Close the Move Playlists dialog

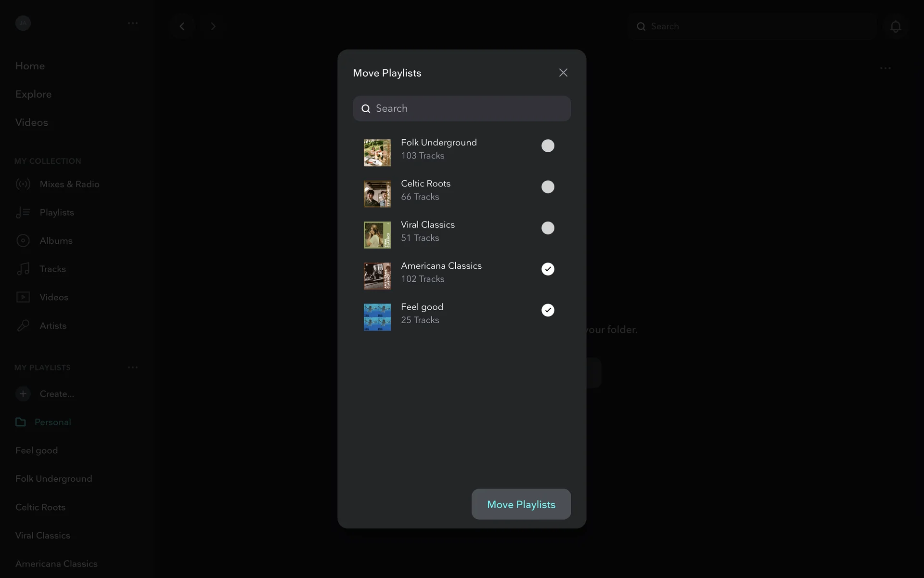click(x=563, y=73)
